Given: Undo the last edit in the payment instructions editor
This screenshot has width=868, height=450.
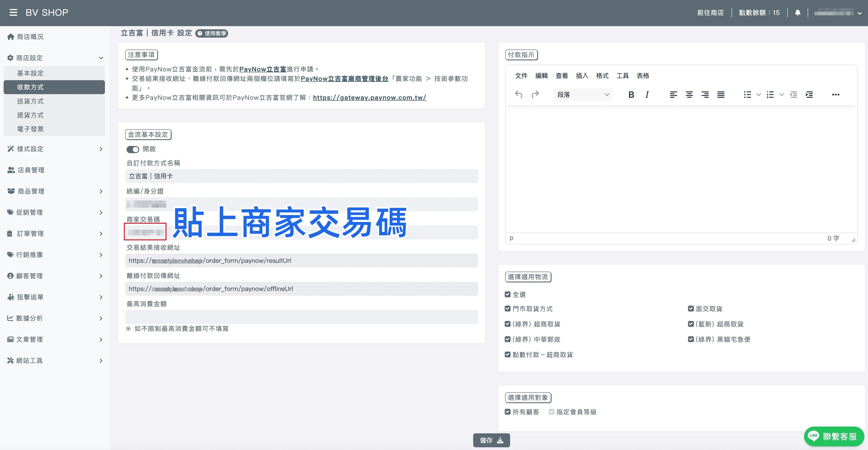Looking at the screenshot, I should tap(519, 95).
